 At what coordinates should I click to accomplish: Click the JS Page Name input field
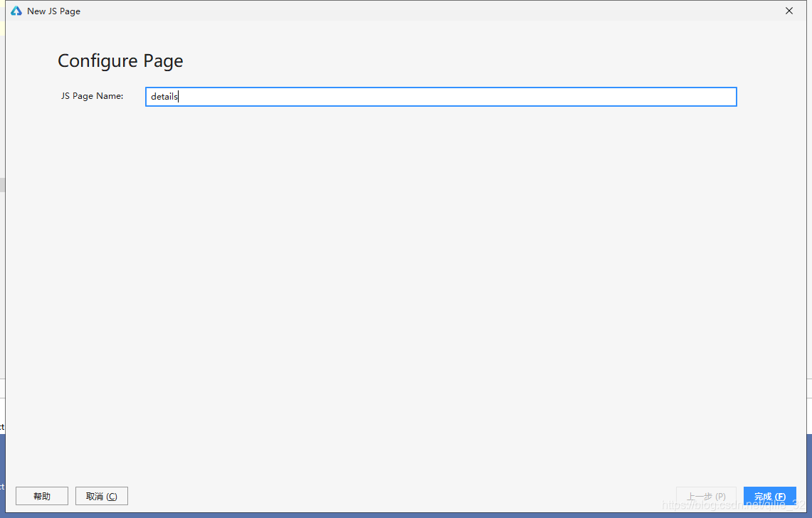tap(441, 97)
